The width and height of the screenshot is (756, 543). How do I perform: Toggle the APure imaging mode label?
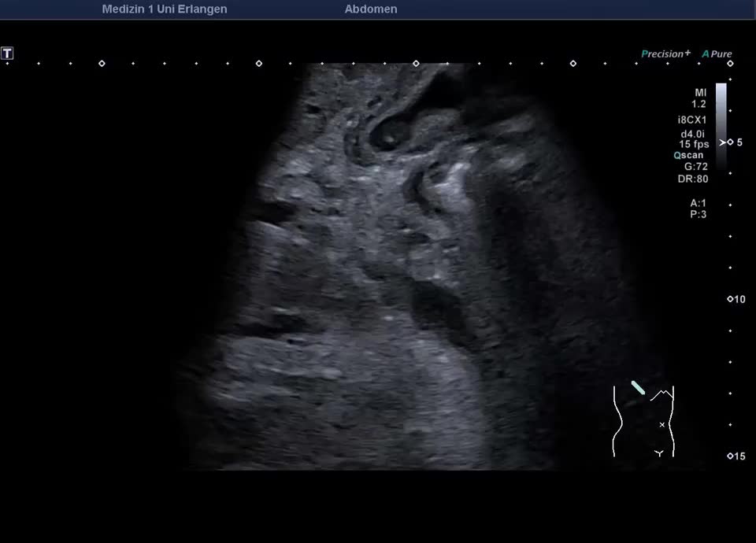(x=717, y=54)
